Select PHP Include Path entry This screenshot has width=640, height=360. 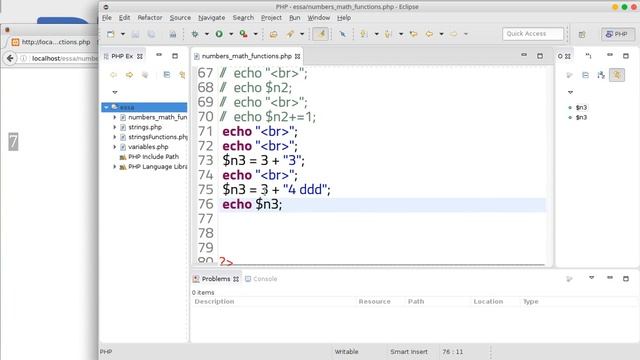click(x=153, y=157)
